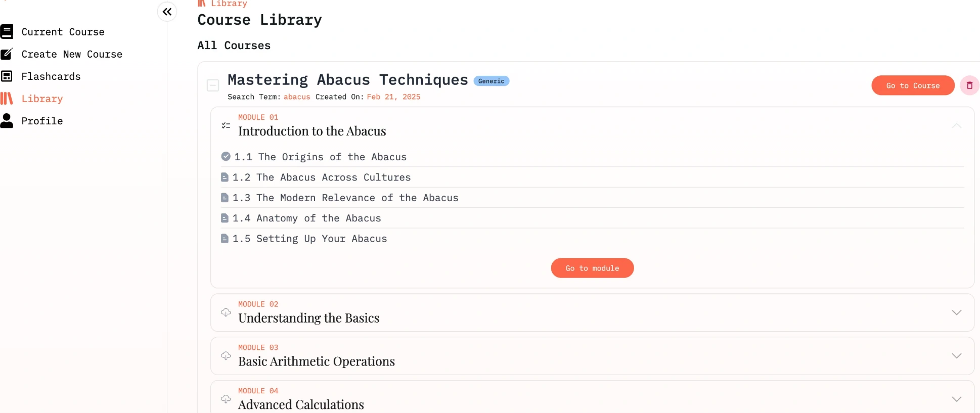
Task: Toggle the completed checkmark on lesson 1.1
Action: [225, 156]
